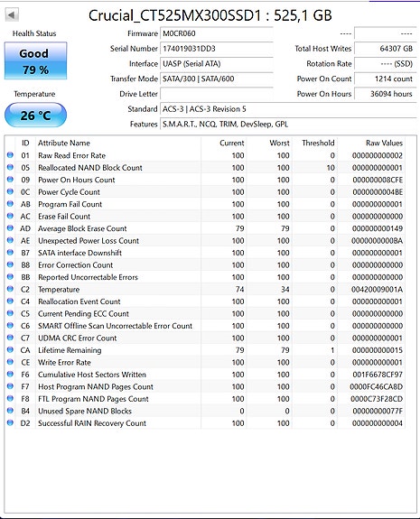This screenshot has width=420, height=519.
Task: Click the Raw Values column header
Action: pyautogui.click(x=384, y=143)
